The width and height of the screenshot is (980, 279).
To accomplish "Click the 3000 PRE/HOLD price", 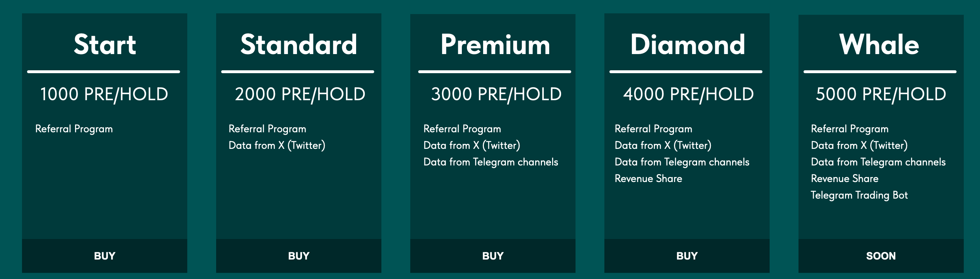I will click(x=496, y=94).
